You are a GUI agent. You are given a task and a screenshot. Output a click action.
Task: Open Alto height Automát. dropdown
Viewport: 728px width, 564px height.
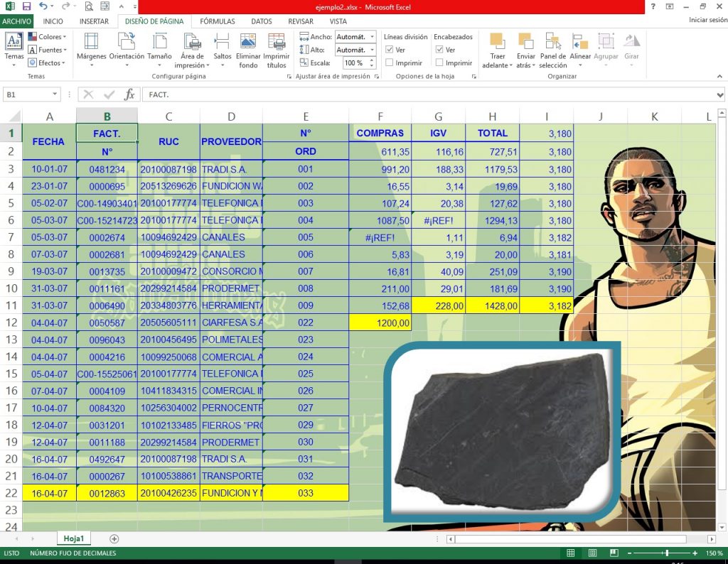click(372, 50)
